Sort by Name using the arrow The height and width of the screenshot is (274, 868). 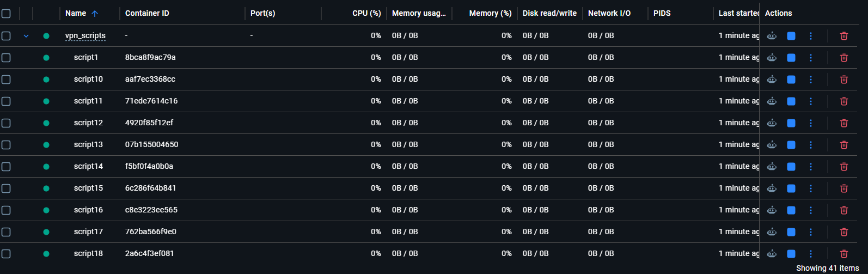(x=95, y=14)
